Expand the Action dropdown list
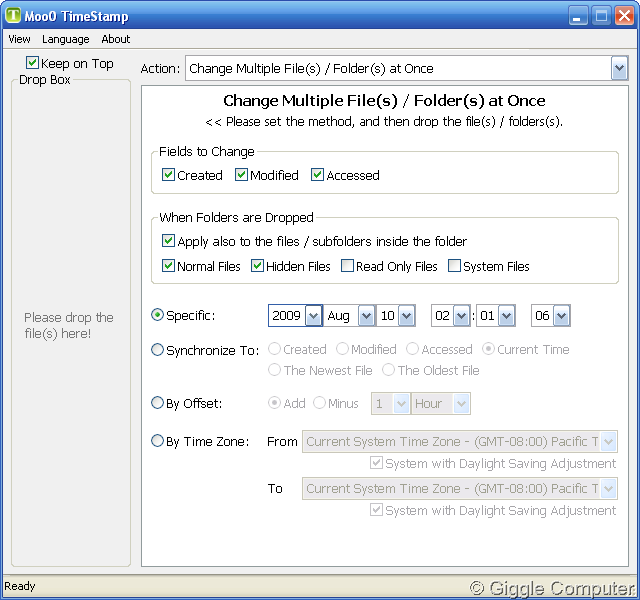Image resolution: width=640 pixels, height=600 pixels. tap(619, 68)
